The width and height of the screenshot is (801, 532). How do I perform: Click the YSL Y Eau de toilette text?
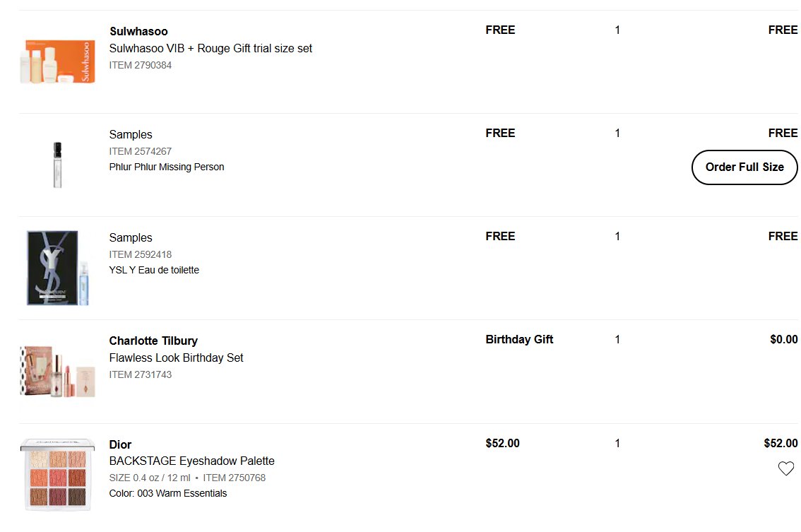tap(154, 270)
